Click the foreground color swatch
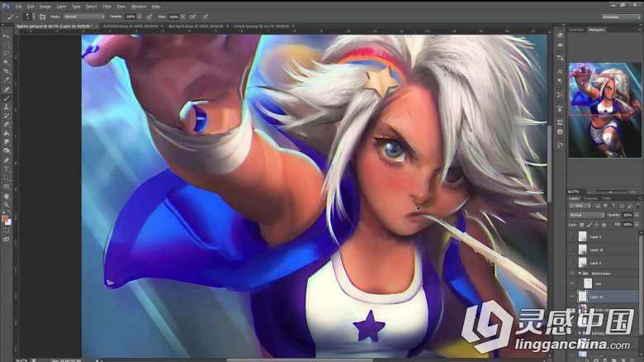 [4, 218]
